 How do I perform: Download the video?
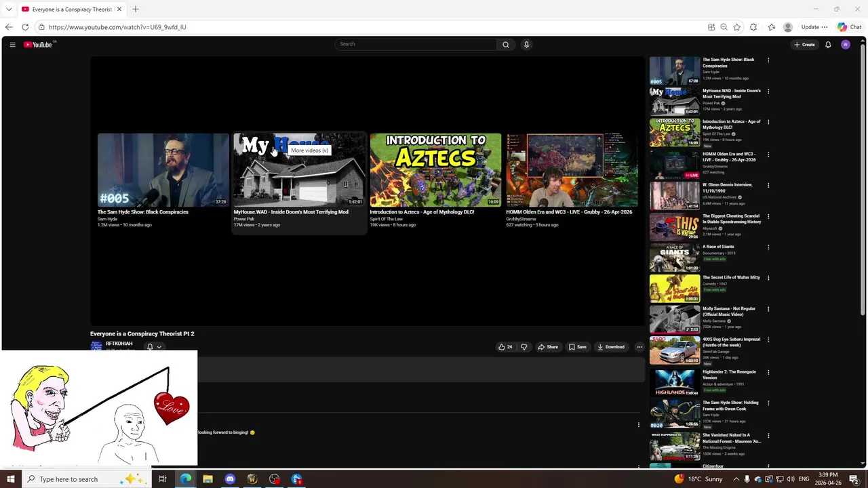pos(611,347)
